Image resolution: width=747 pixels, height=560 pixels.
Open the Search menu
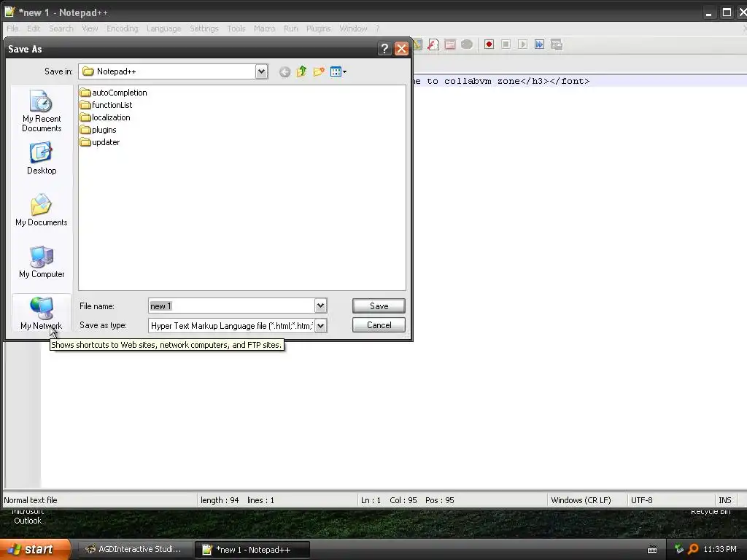(61, 28)
